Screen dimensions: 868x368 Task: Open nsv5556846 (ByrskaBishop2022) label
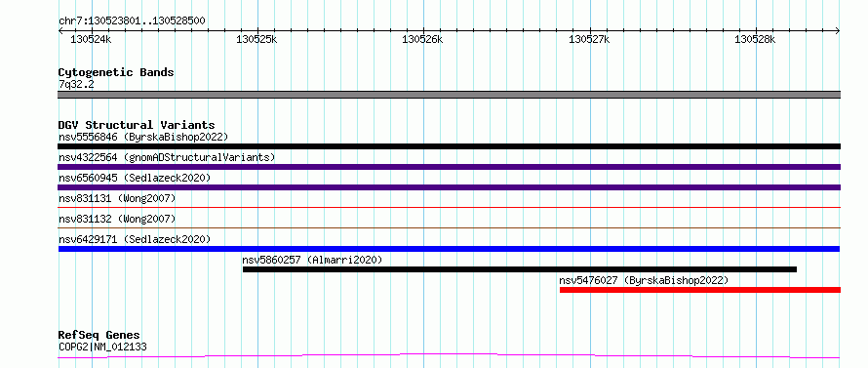pyautogui.click(x=143, y=137)
